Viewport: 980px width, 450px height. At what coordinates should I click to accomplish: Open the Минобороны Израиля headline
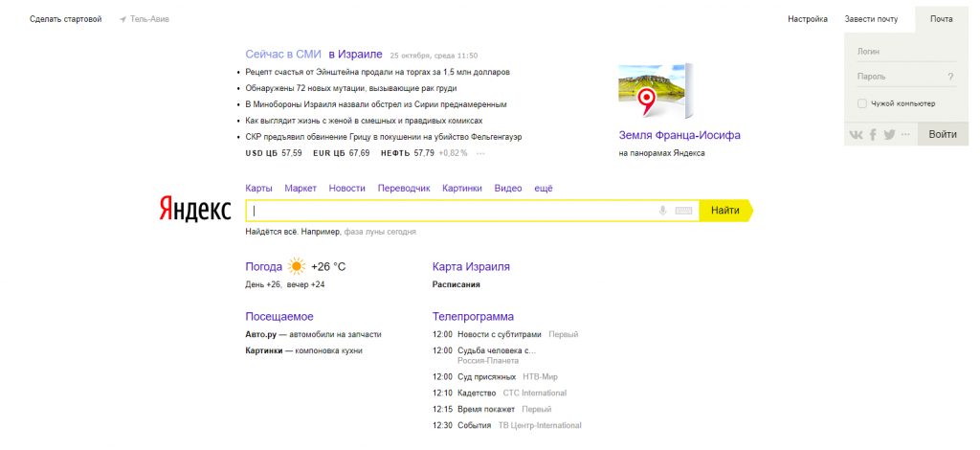pyautogui.click(x=375, y=104)
